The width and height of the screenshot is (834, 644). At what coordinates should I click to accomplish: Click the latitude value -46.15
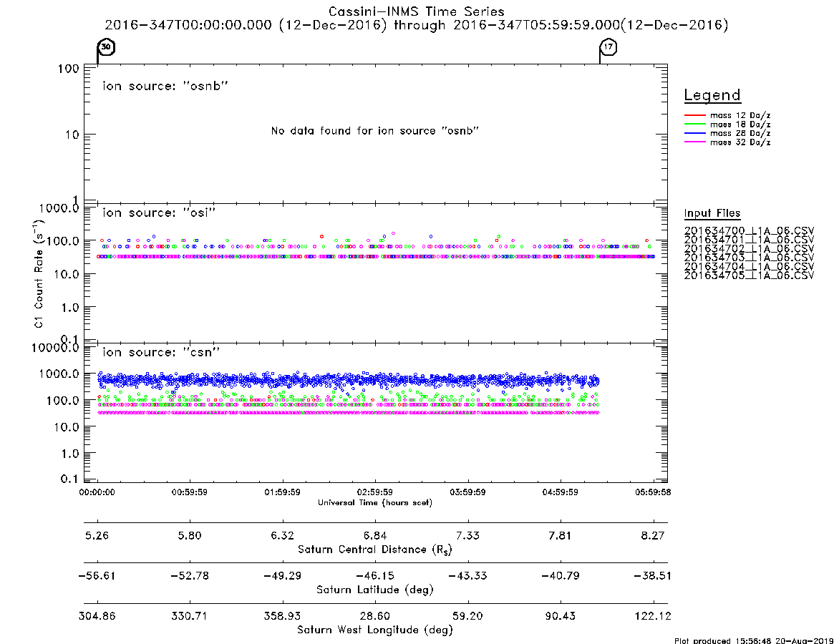click(375, 576)
